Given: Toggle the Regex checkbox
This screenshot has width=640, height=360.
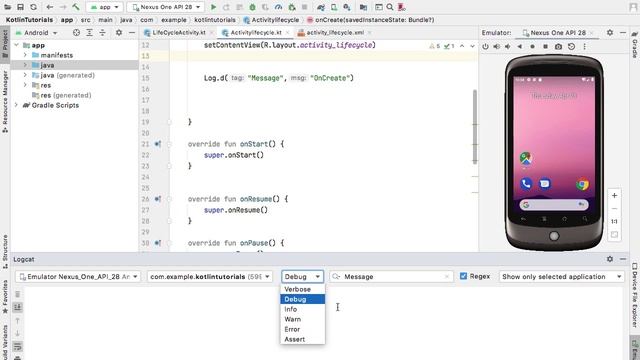Looking at the screenshot, I should tap(463, 276).
